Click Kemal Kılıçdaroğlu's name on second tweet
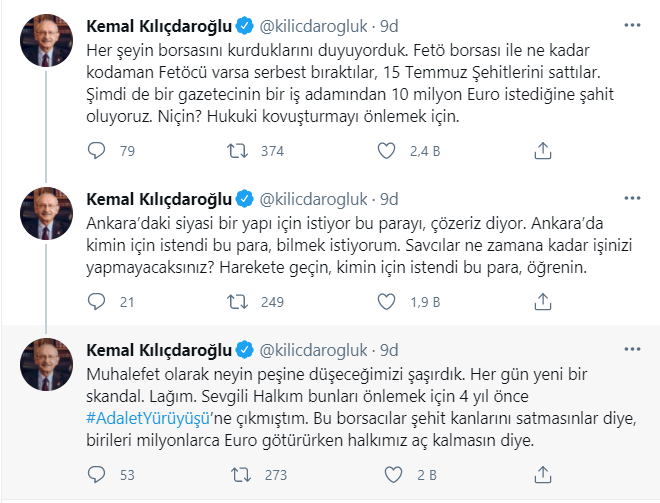The image size is (660, 503). [x=159, y=197]
